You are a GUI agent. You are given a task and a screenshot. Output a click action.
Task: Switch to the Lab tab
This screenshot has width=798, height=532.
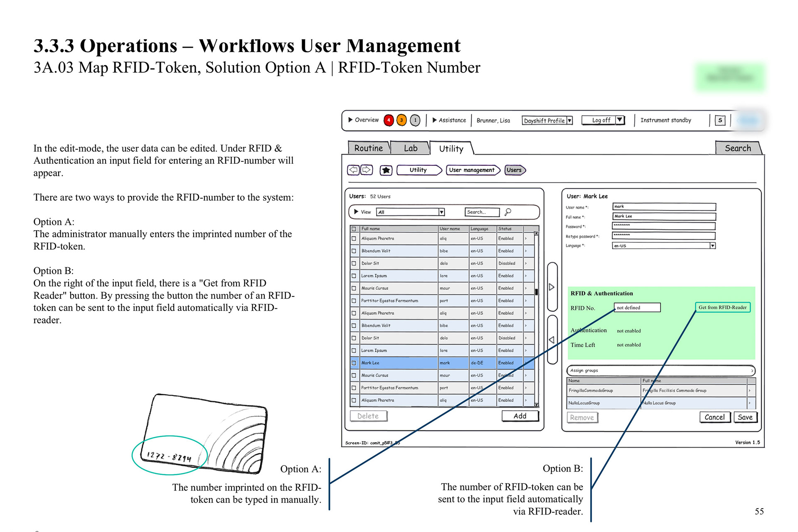point(411,148)
